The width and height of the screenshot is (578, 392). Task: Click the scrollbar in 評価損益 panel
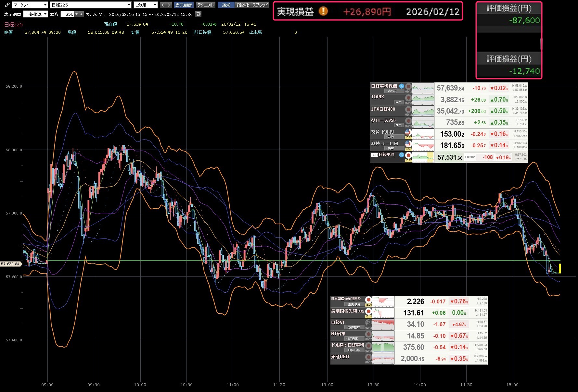(541, 43)
